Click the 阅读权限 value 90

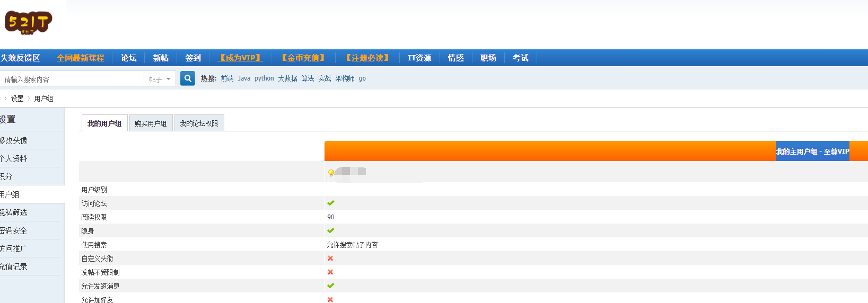(331, 217)
